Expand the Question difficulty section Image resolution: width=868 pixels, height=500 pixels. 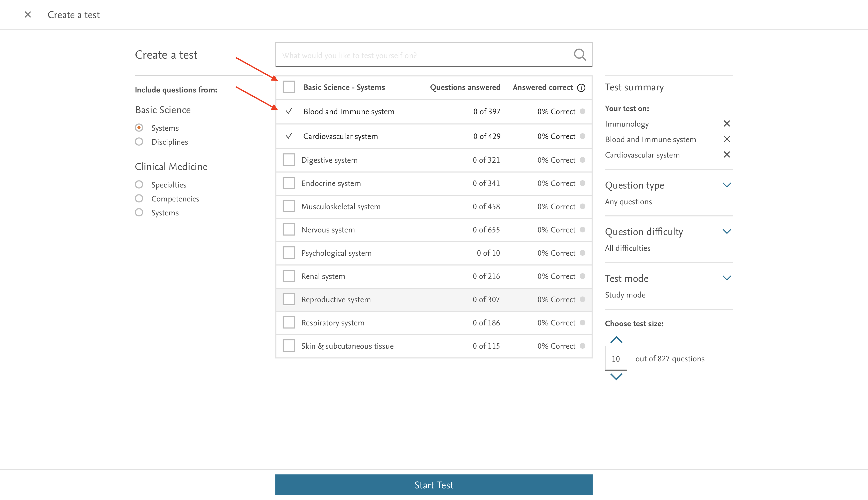pos(726,231)
